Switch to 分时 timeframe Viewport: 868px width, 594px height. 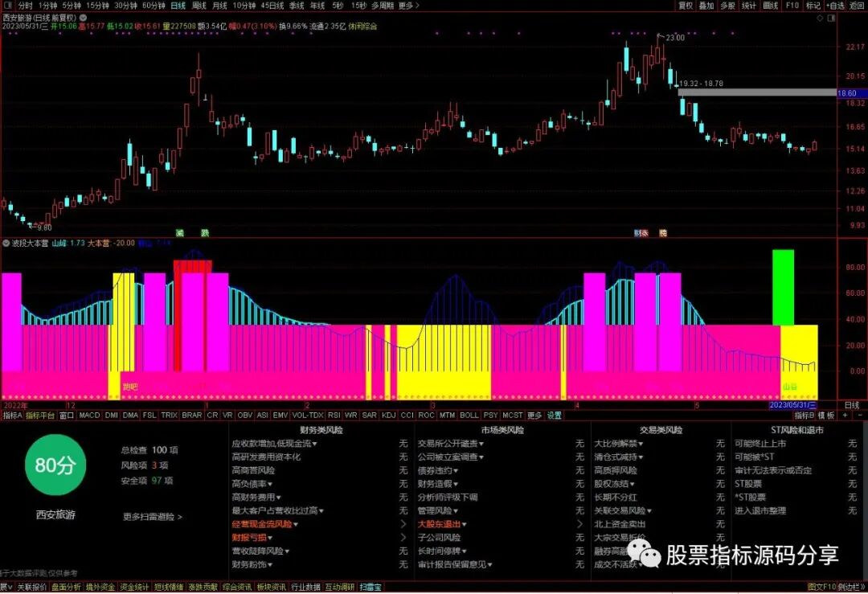coord(26,6)
